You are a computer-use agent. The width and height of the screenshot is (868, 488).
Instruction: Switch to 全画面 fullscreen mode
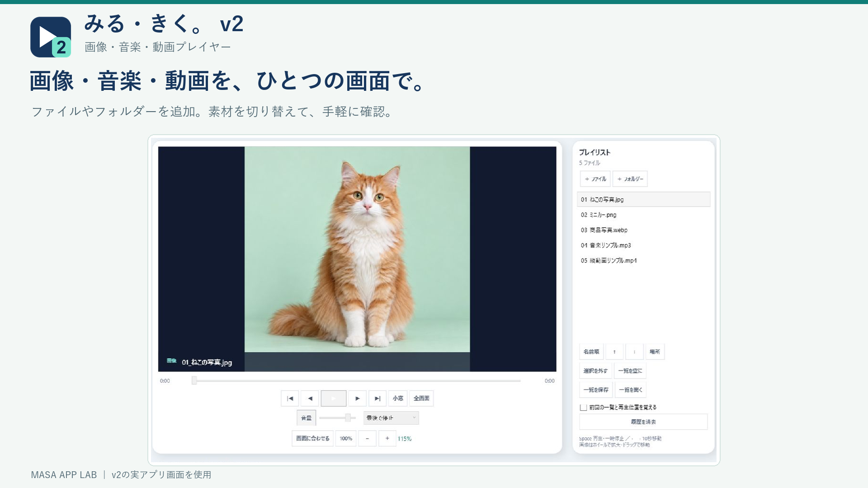tap(421, 399)
